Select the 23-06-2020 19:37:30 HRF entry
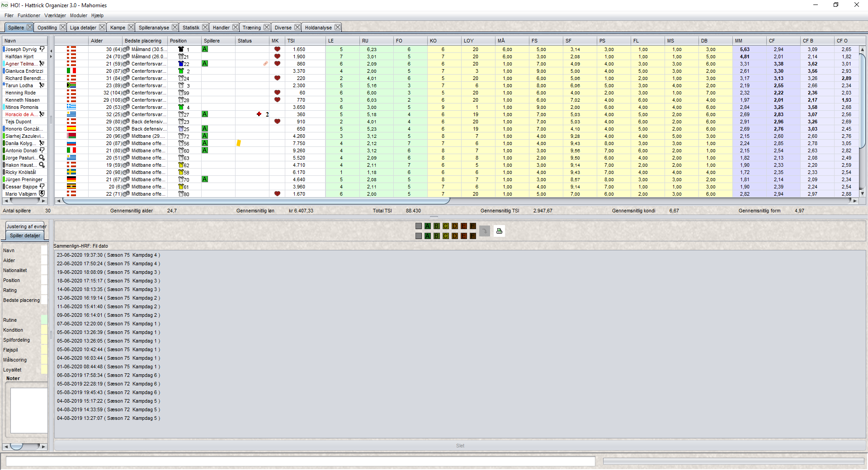 point(108,255)
